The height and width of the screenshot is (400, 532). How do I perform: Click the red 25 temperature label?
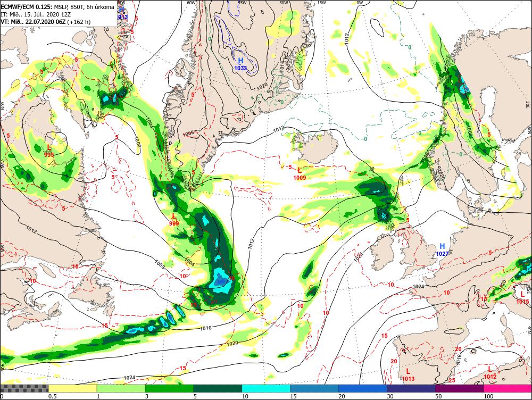point(452,380)
